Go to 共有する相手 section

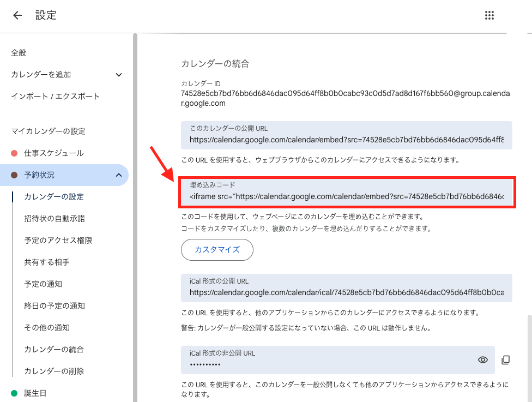pos(47,262)
